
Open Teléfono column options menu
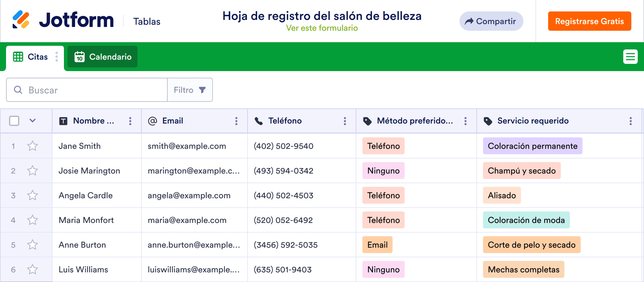tap(345, 121)
